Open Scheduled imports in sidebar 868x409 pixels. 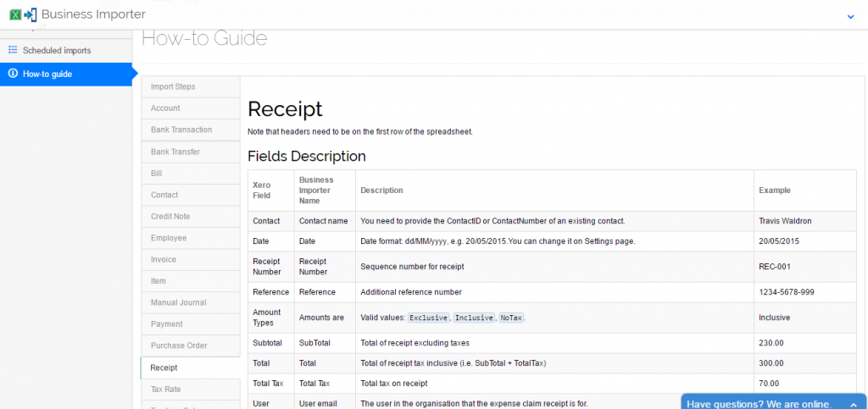(x=66, y=50)
